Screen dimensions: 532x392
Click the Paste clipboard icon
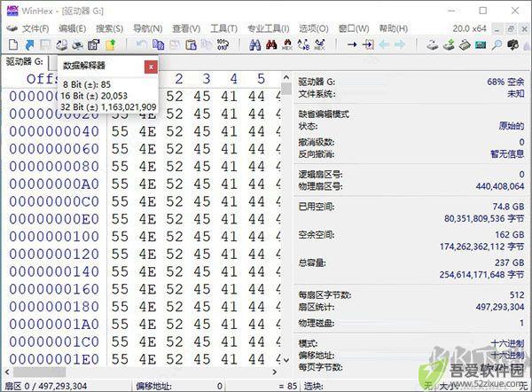click(x=191, y=44)
